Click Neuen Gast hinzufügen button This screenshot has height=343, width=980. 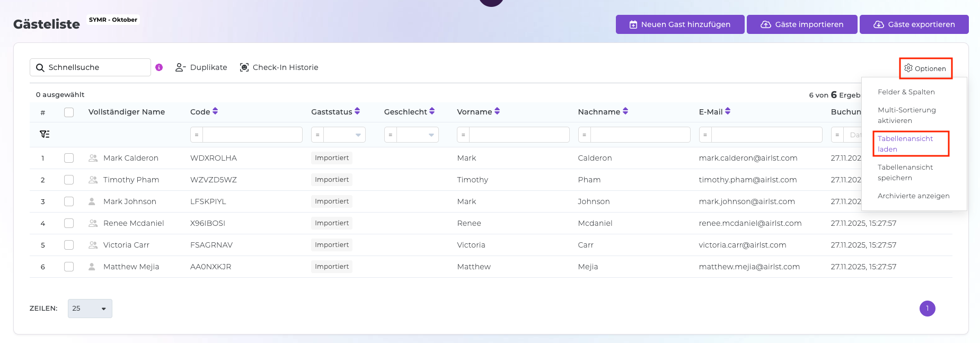(679, 24)
